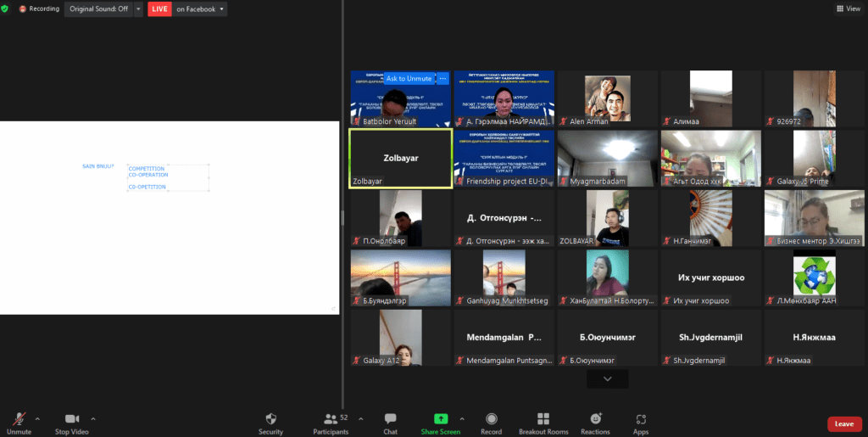Open the Security options
Viewport: 868px width, 437px height.
pos(270,423)
